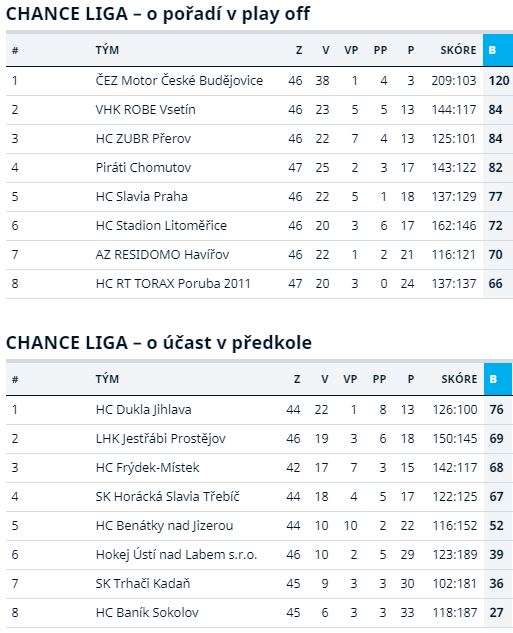This screenshot has height=633, width=513.
Task: Open Piráti Chomutov team link
Action: [143, 168]
